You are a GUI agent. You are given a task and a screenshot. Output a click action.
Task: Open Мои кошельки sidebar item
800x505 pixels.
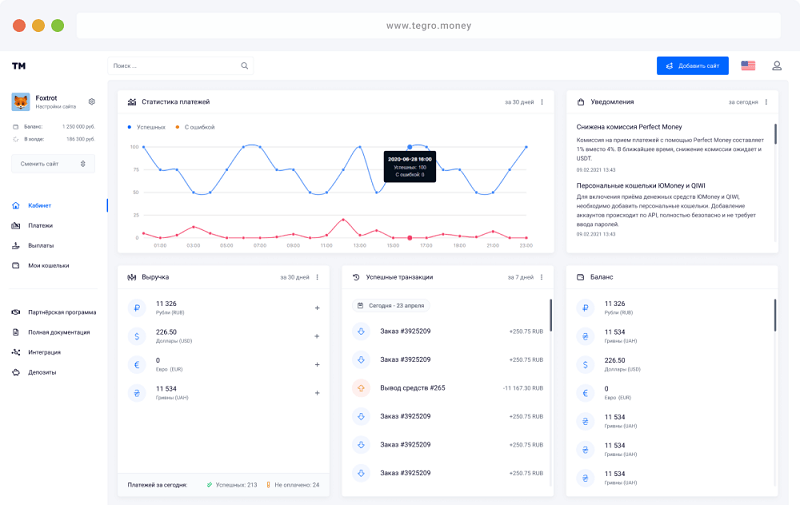point(48,265)
